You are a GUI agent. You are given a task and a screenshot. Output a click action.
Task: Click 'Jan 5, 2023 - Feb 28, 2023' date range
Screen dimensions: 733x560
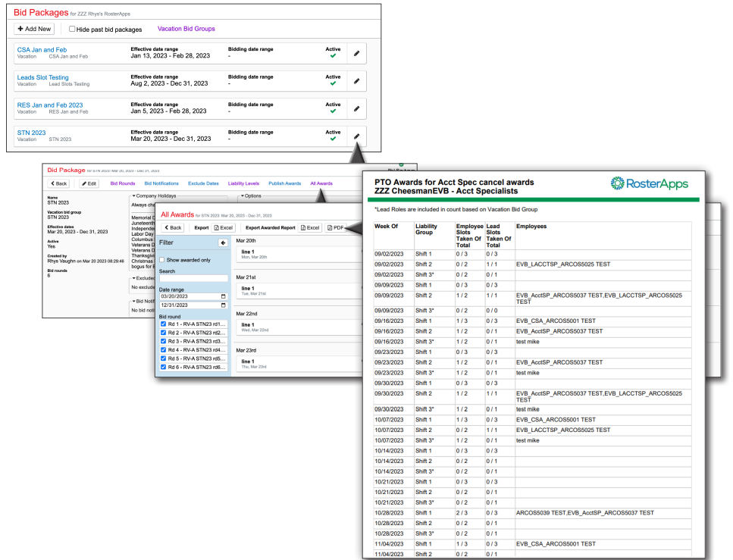[x=168, y=111]
